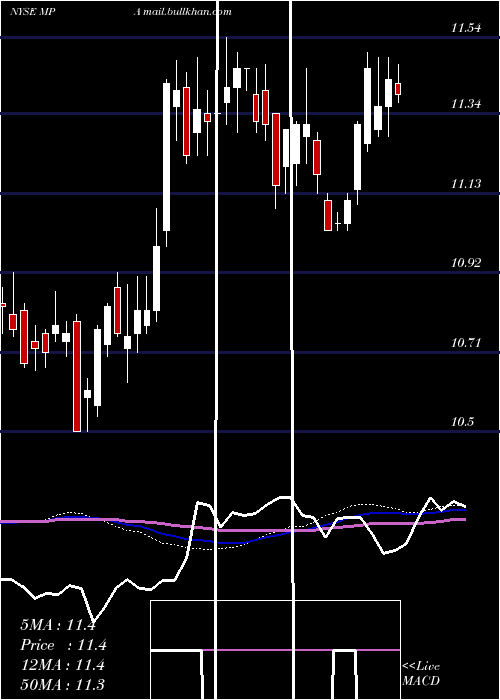Click the 10.5 price axis label
Image resolution: width=500 pixels, height=700 pixels.
coord(462,422)
